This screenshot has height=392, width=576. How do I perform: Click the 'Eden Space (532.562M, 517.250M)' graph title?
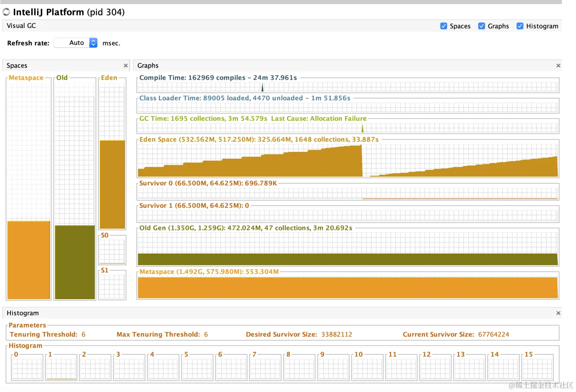259,139
